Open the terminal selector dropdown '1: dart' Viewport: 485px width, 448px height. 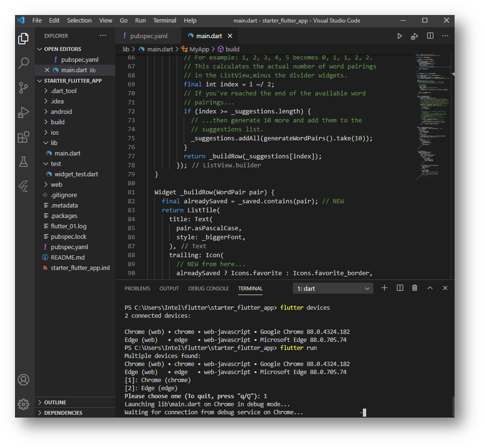(x=333, y=288)
